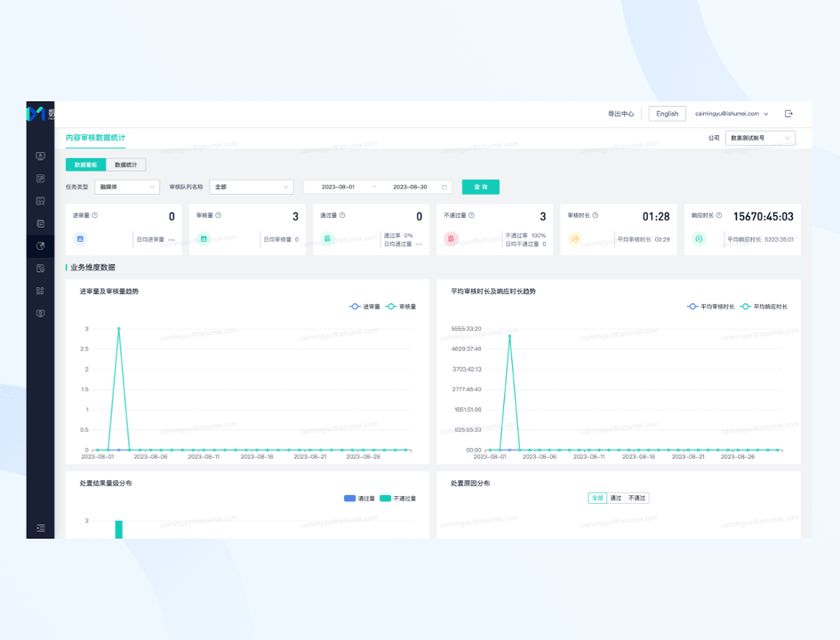Click the 平均审核时长及响应时长趋势 chart title
Image resolution: width=840 pixels, height=640 pixels.
(x=492, y=292)
